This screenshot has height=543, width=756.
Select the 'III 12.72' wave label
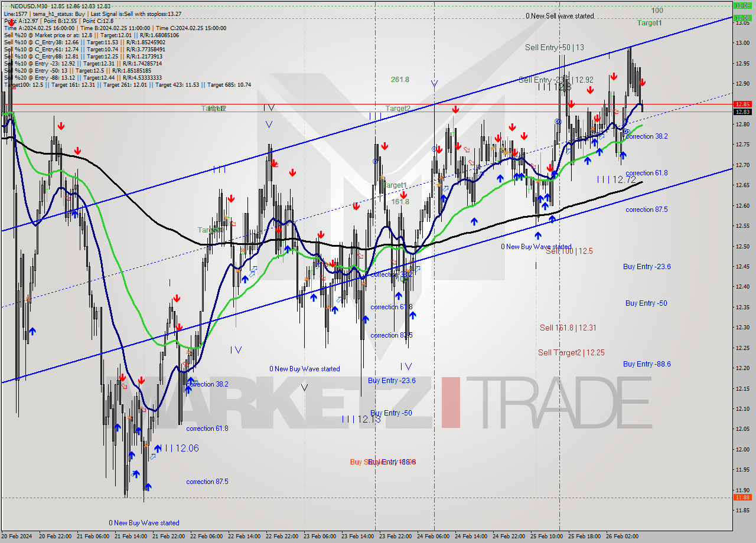(x=616, y=179)
